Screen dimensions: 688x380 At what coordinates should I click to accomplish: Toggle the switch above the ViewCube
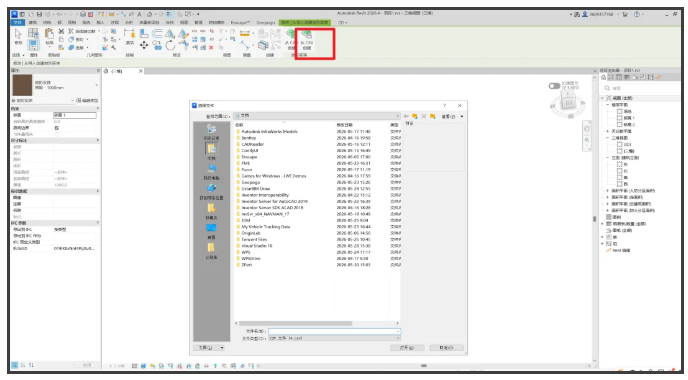(x=554, y=86)
